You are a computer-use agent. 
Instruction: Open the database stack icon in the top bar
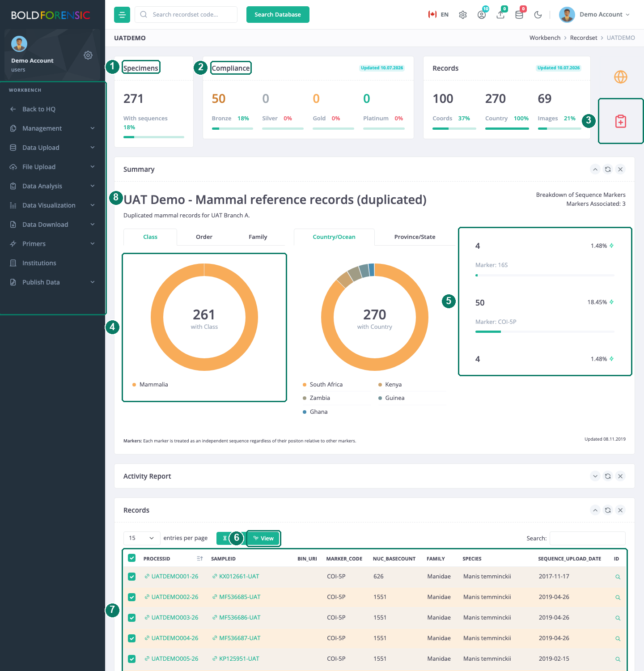pyautogui.click(x=519, y=15)
